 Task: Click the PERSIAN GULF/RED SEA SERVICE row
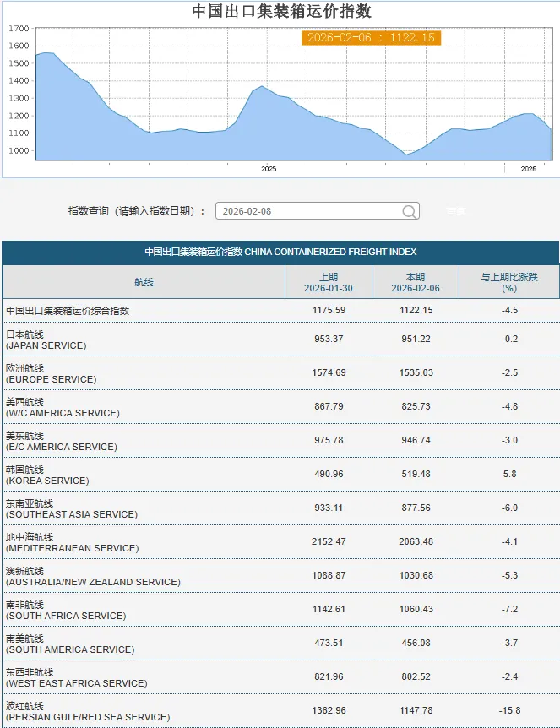pyautogui.click(x=281, y=711)
